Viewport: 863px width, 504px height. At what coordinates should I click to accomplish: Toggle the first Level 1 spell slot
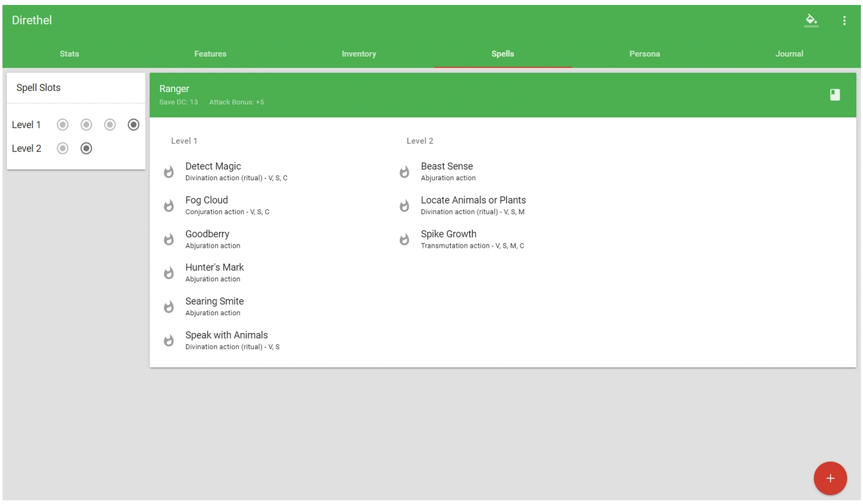63,125
